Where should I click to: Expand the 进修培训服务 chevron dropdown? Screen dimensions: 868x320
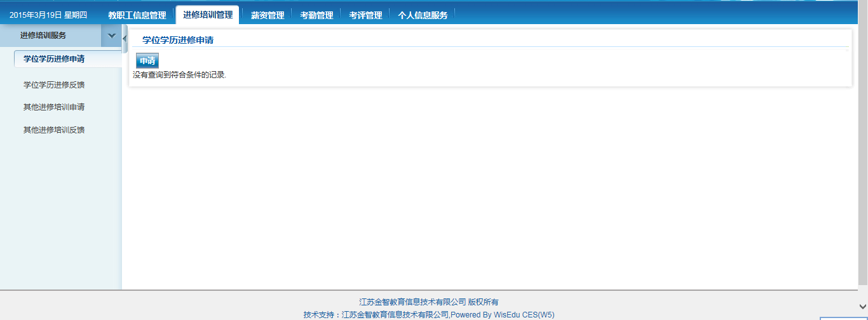click(x=112, y=36)
